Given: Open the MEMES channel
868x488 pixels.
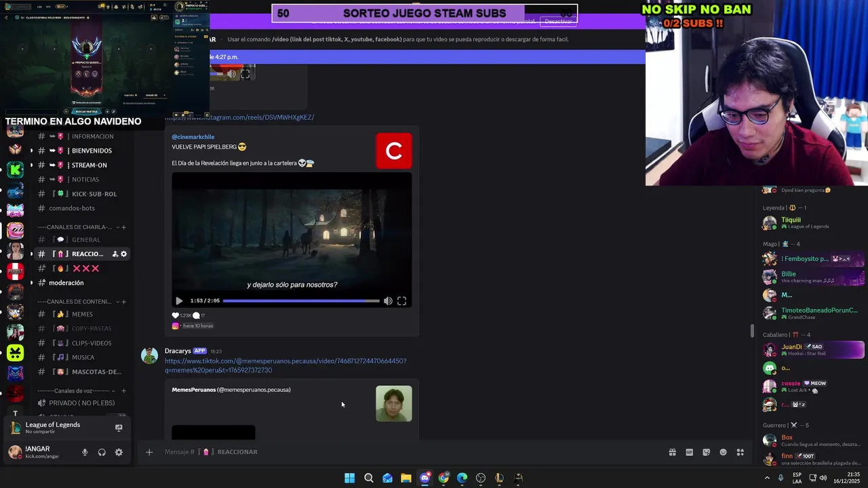Looking at the screenshot, I should [x=81, y=314].
